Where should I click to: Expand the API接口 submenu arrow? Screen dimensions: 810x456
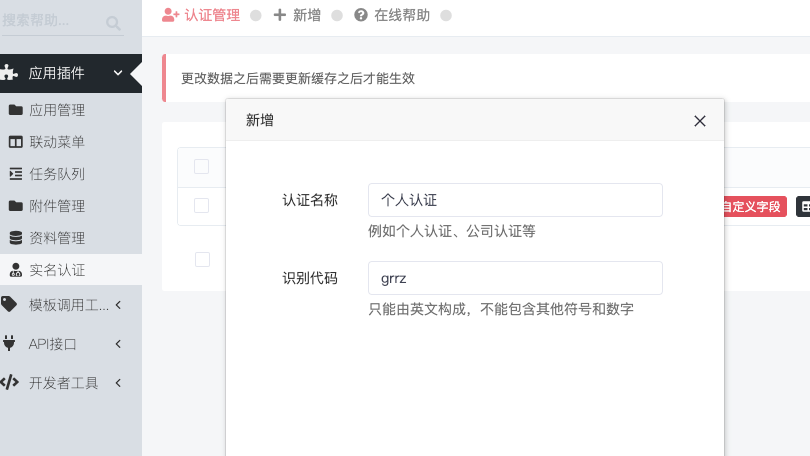pos(118,344)
